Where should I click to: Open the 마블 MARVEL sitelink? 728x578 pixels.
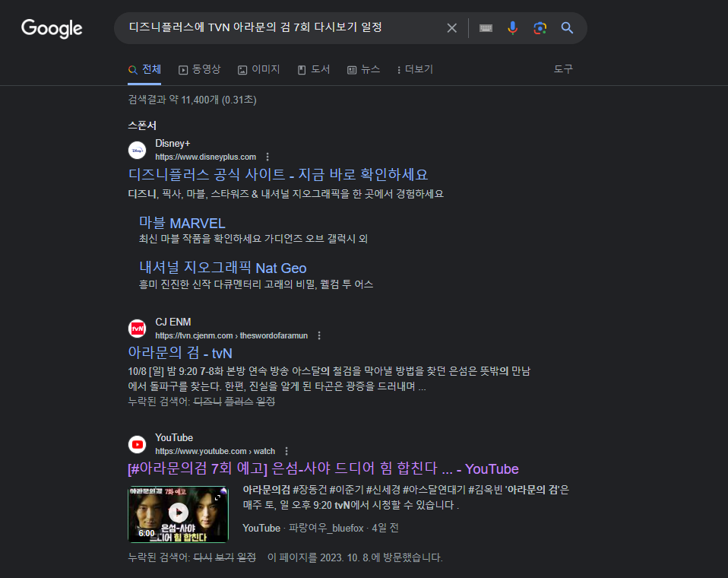[182, 223]
